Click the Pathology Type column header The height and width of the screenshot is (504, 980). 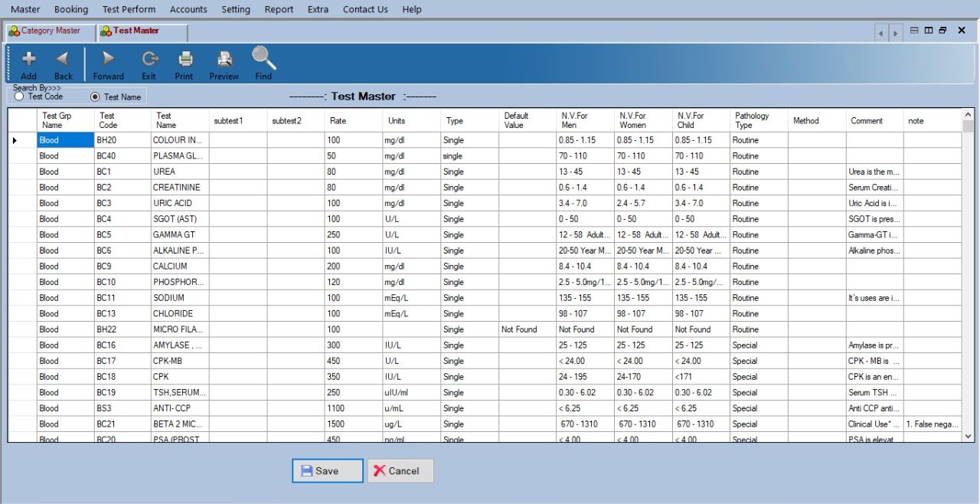click(759, 120)
